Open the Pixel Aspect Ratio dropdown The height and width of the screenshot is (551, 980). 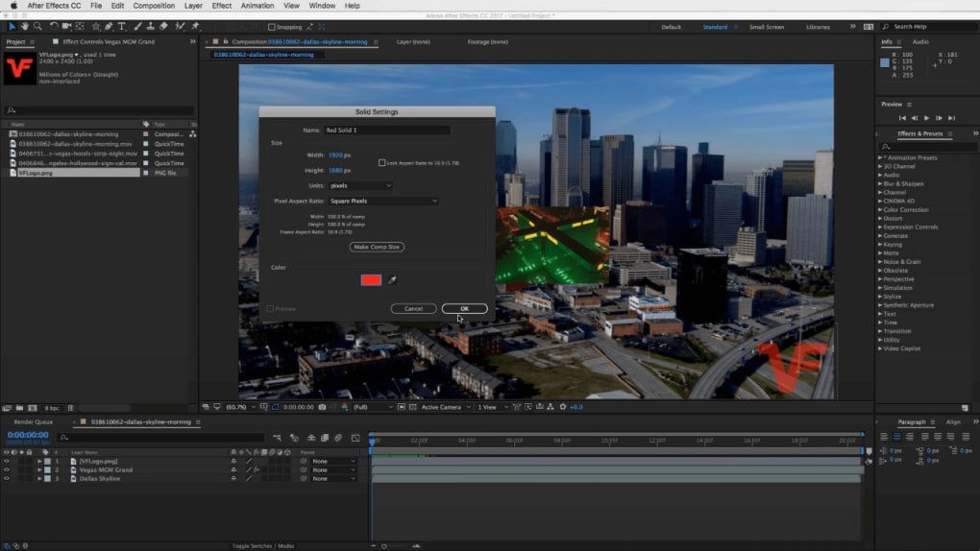(383, 202)
